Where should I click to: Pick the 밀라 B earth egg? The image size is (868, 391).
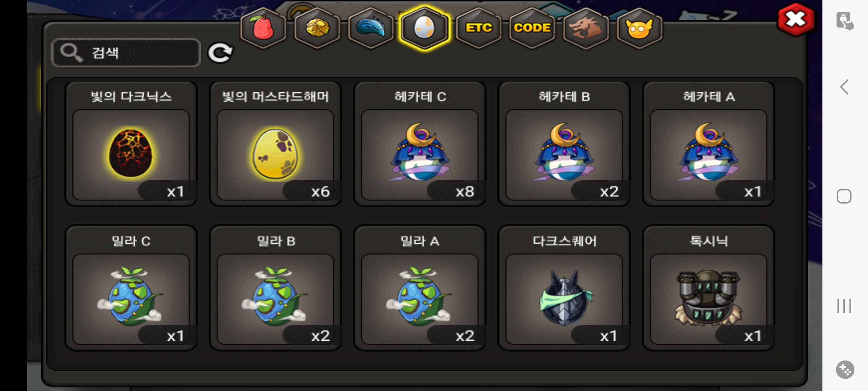click(x=275, y=288)
